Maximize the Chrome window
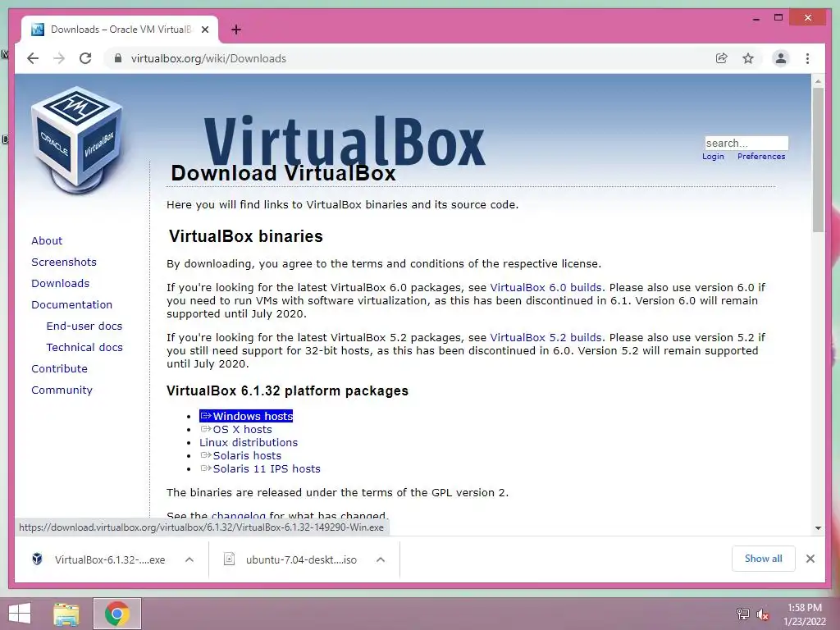Screen dimensions: 840x630 click(778, 18)
